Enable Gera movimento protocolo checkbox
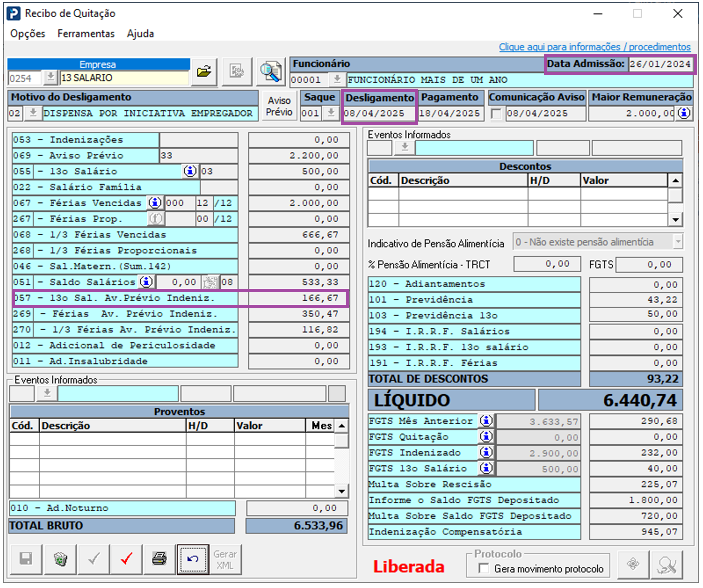703x588 pixels. point(485,569)
